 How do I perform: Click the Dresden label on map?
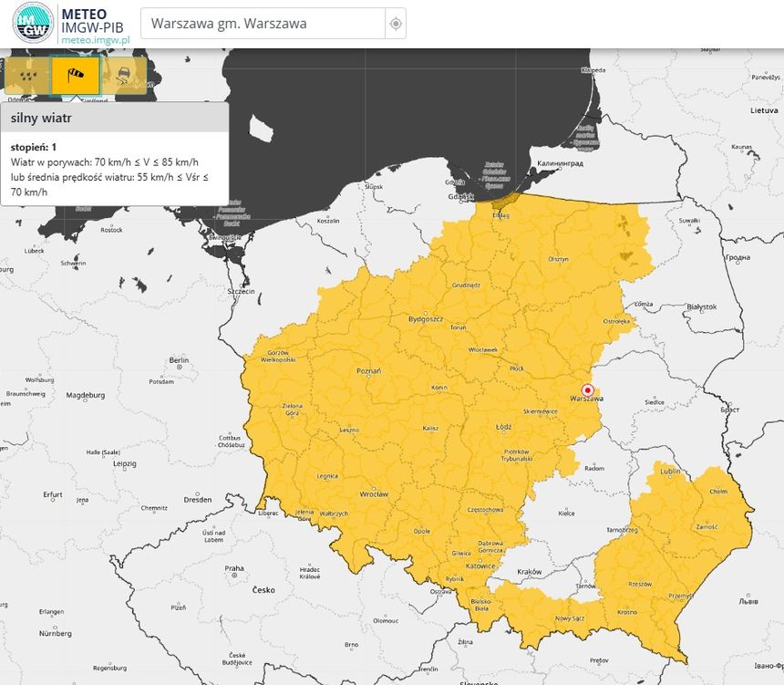(x=198, y=500)
